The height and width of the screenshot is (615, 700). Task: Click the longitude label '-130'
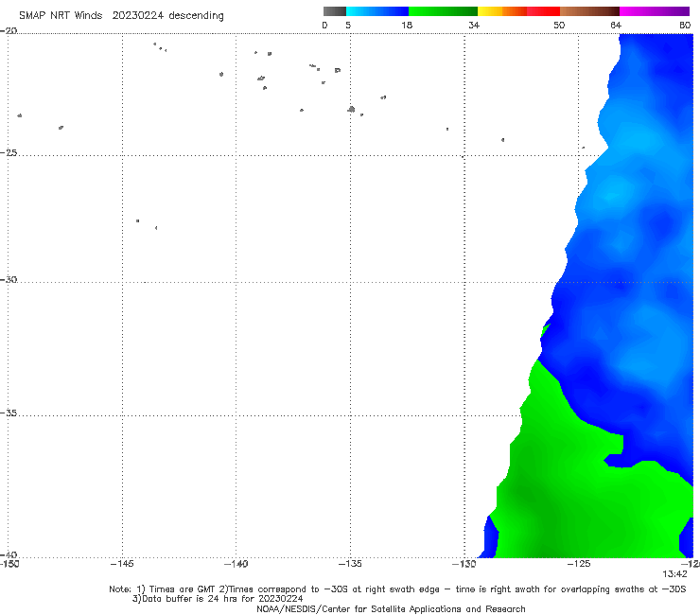[464, 564]
